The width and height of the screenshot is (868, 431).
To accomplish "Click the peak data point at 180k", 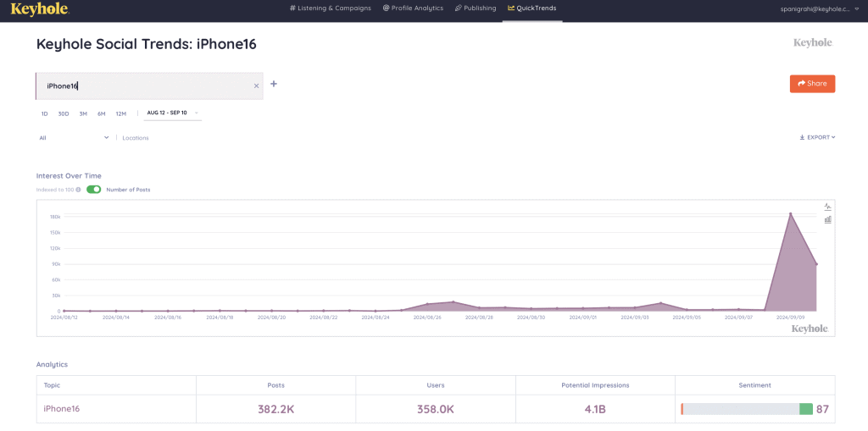I will tap(791, 213).
